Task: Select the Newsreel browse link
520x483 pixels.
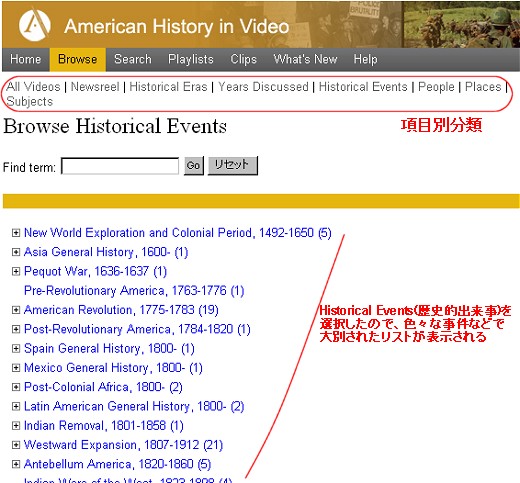Action: [x=95, y=87]
